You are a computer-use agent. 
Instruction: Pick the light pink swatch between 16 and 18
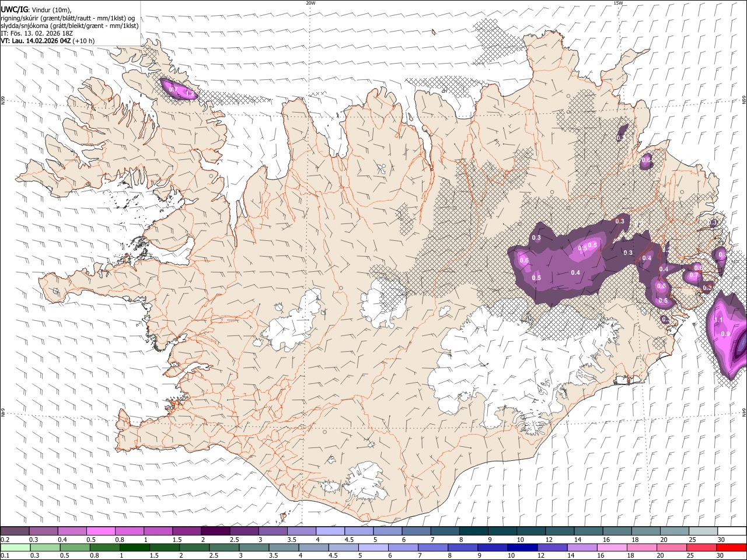click(611, 547)
